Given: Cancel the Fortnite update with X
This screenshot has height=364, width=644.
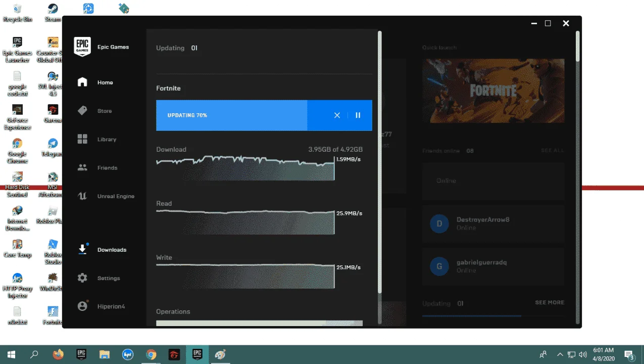Looking at the screenshot, I should click(x=337, y=115).
